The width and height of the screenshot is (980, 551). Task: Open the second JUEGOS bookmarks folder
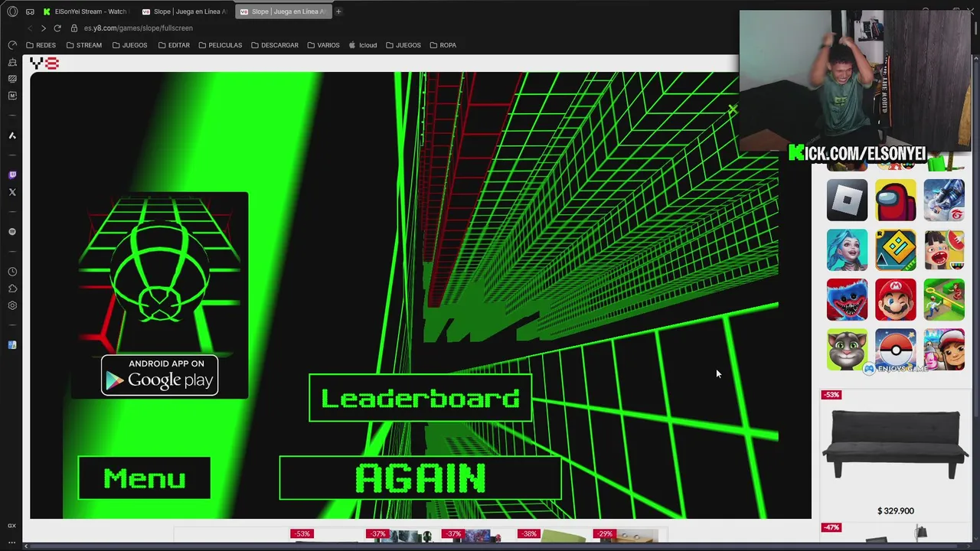point(403,45)
